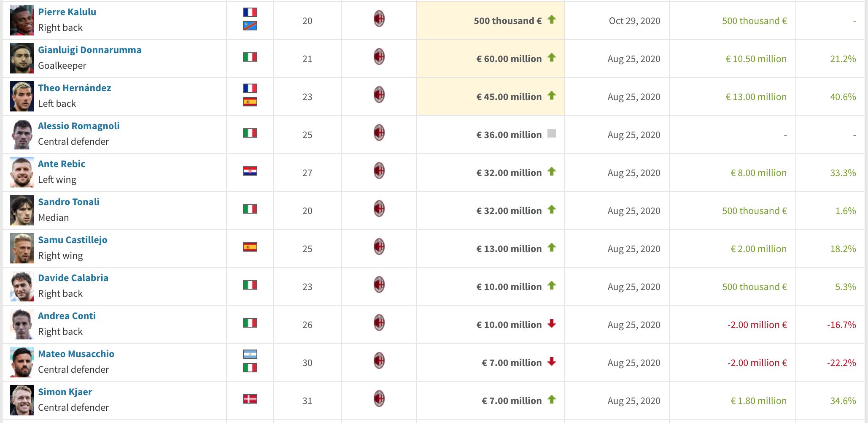Click the Denmark flag in Simon Kjaer's row
Viewport: 868px width, 423px height.
(x=250, y=399)
